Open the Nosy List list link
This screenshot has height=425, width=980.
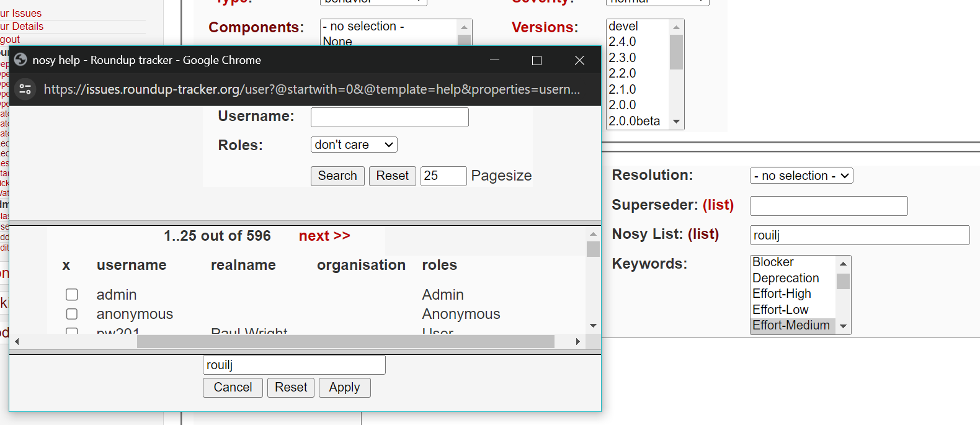point(703,234)
